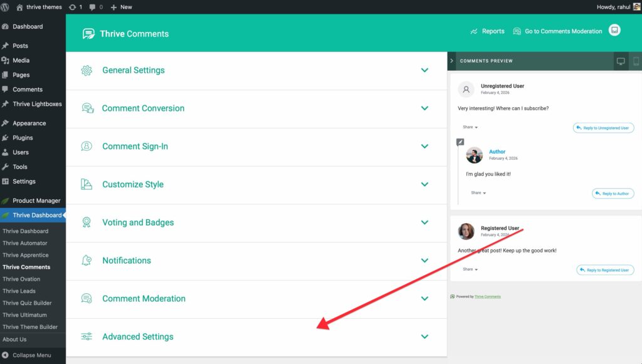This screenshot has height=364, width=642.
Task: Expand the Comment Moderation section chevron
Action: (424, 299)
